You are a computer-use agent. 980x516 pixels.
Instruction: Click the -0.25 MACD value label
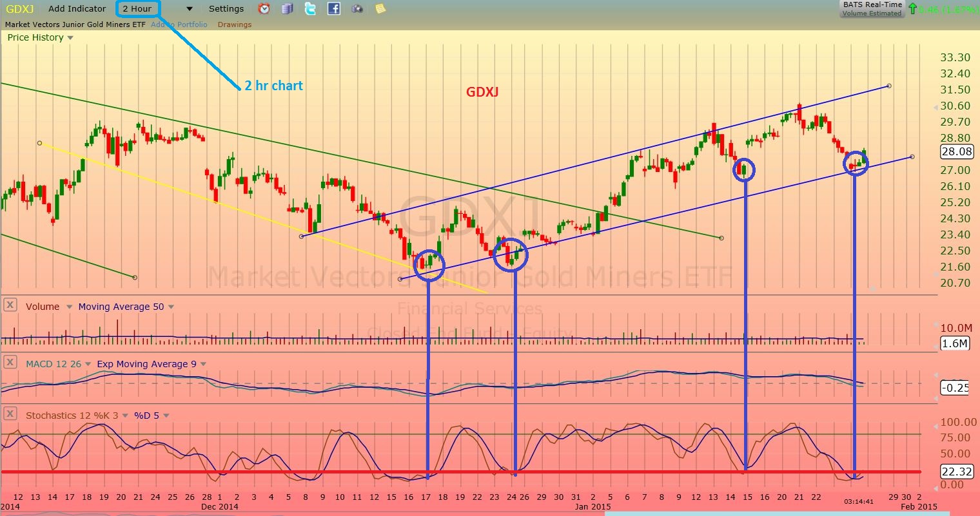click(955, 388)
